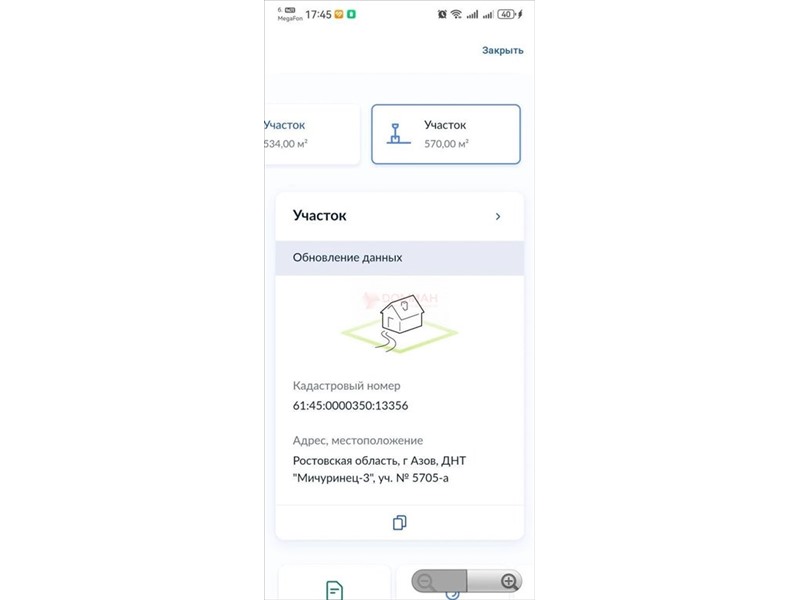Select the Участок 534,00 м² card

pyautogui.click(x=312, y=134)
